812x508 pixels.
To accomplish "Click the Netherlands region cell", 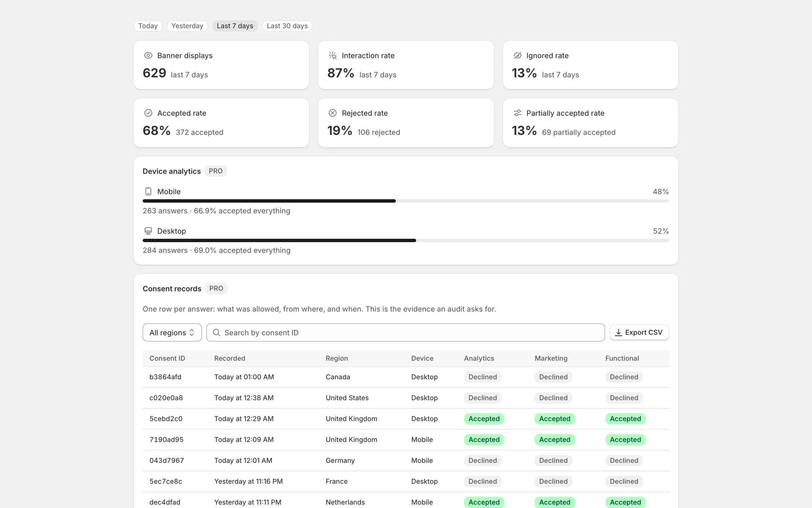I will coord(345,502).
